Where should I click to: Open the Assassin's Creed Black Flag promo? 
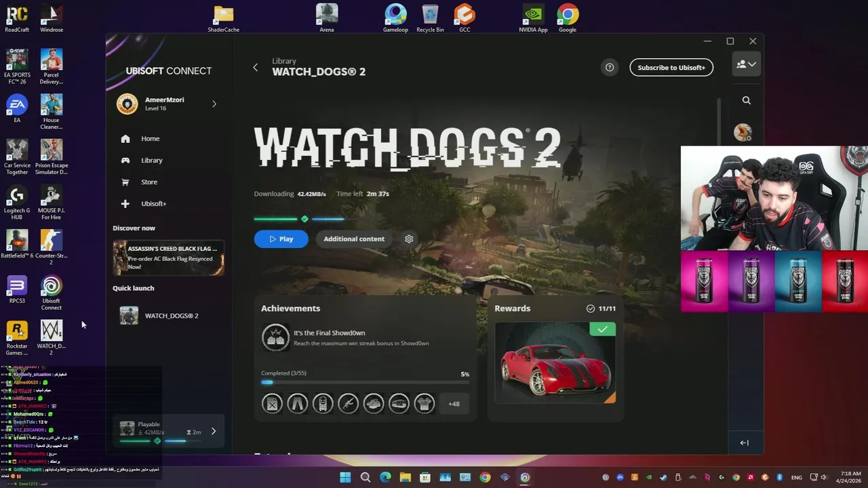169,258
